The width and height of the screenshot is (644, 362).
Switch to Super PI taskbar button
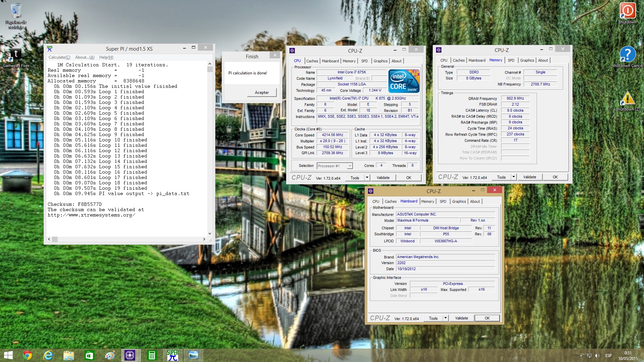172,355
